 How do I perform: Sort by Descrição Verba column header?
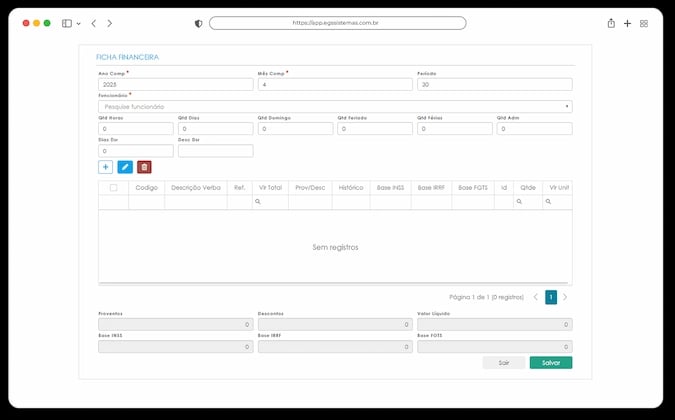coord(196,188)
